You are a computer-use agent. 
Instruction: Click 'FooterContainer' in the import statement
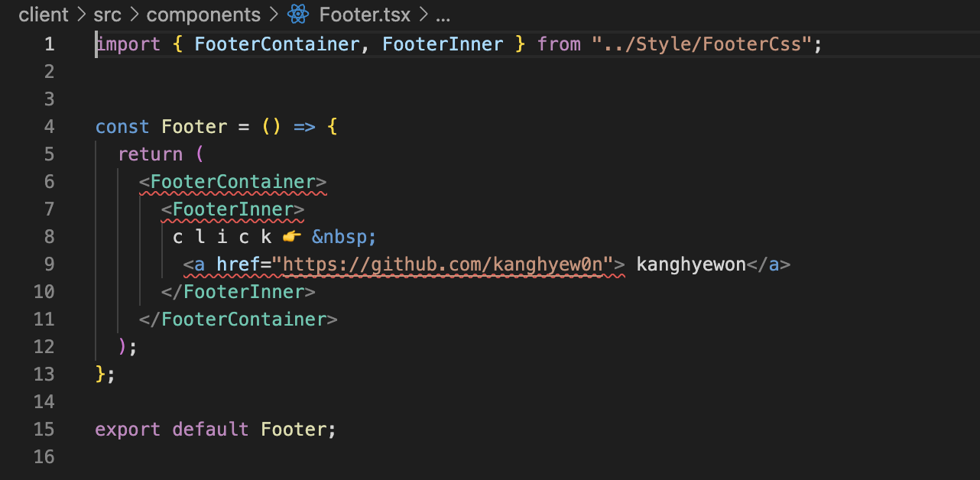(277, 44)
